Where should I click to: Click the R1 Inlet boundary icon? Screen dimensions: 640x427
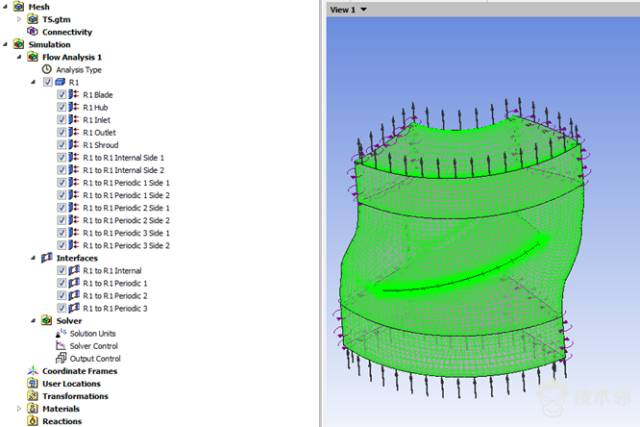74,120
